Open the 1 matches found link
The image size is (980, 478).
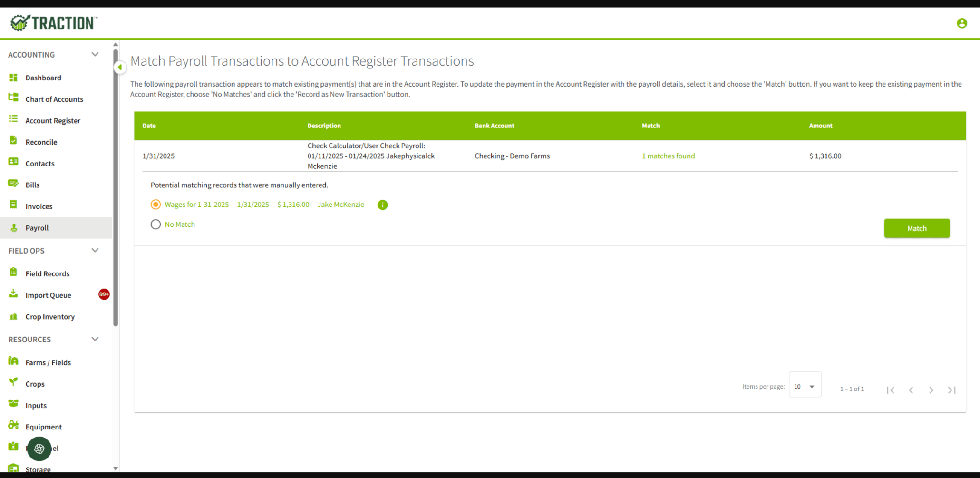[668, 156]
